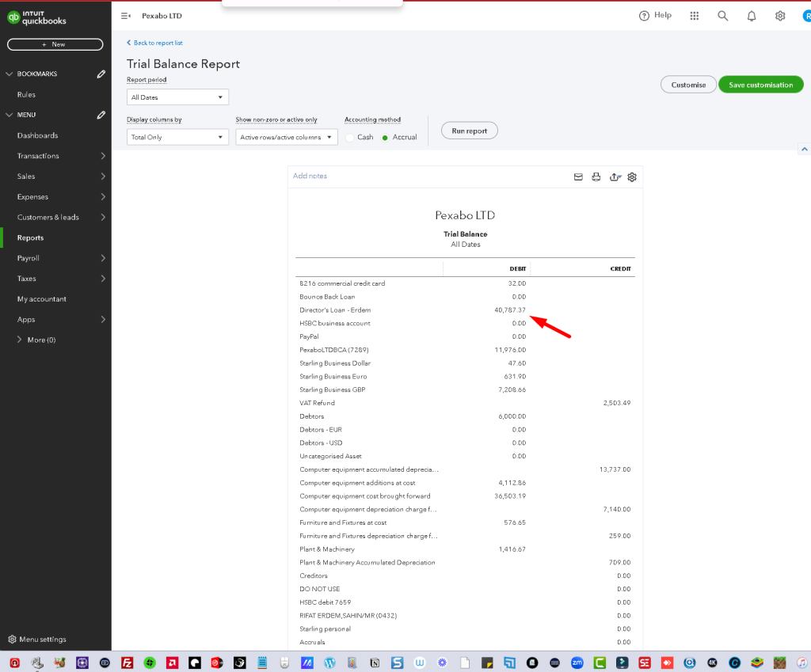Click Plant & Machinery account row
Screen dimensions: 811x672
pyautogui.click(x=465, y=549)
